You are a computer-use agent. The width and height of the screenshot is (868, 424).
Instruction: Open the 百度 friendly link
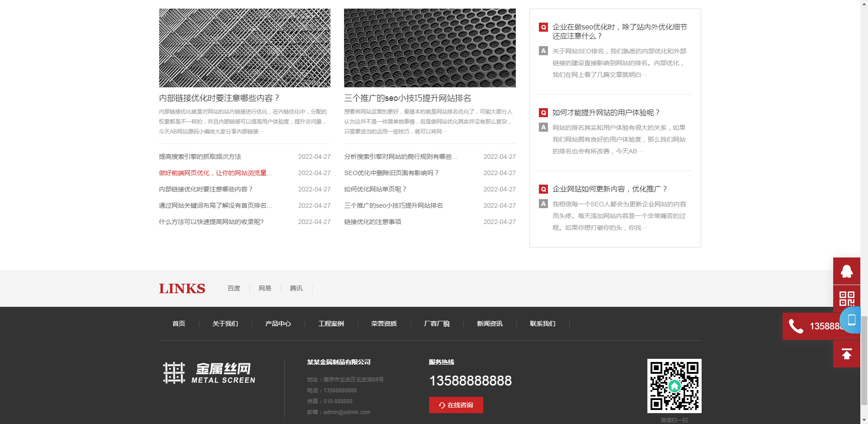click(234, 288)
